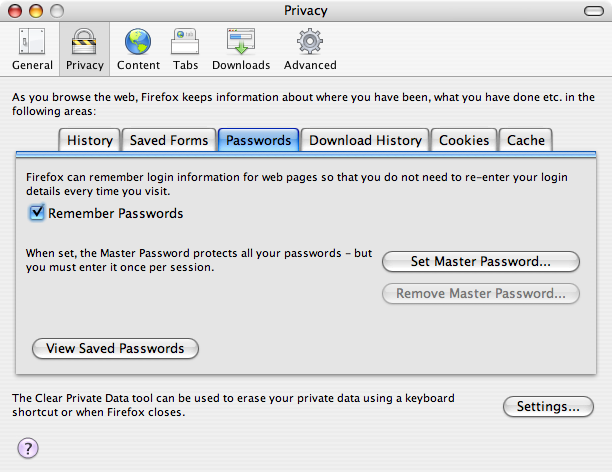Click the purple help question mark
Viewport: 612px width, 472px height.
[28, 448]
